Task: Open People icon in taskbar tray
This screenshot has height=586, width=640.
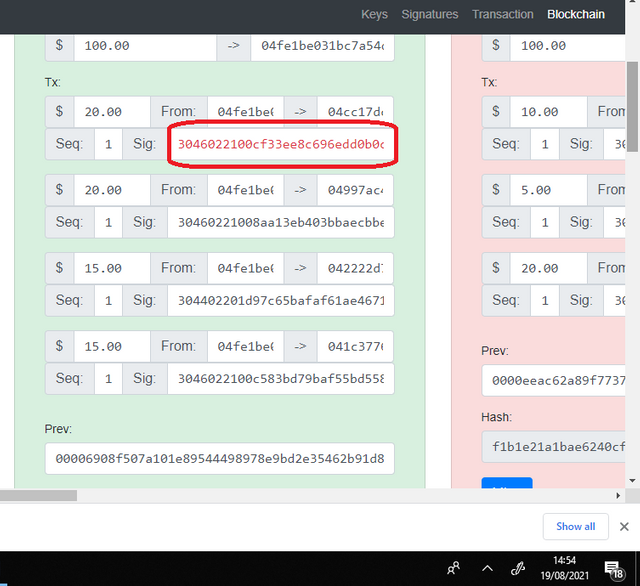Action: coord(453,568)
